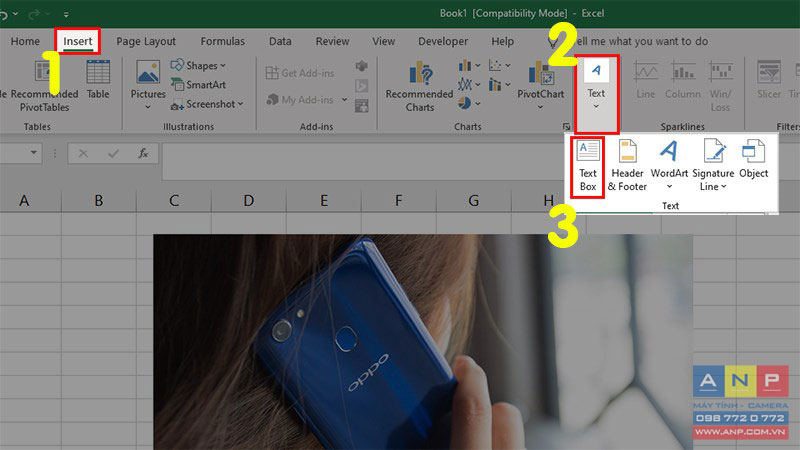The height and width of the screenshot is (450, 800).
Task: Switch to the Home tab
Action: pos(25,41)
